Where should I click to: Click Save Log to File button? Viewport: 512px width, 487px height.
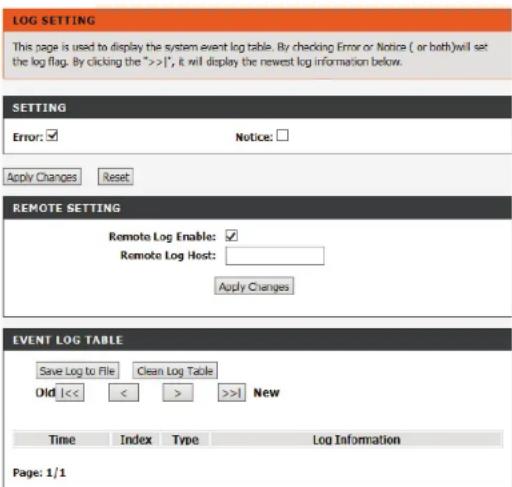[77, 370]
